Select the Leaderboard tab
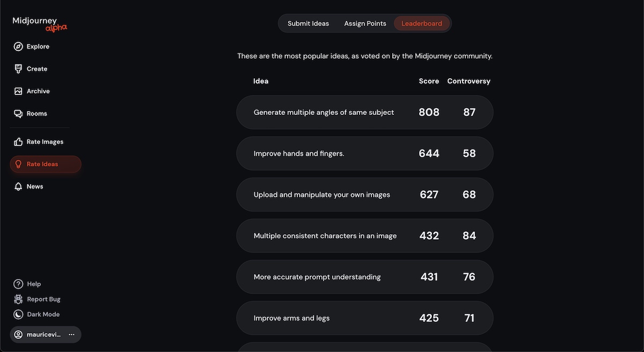644x352 pixels. click(x=422, y=24)
